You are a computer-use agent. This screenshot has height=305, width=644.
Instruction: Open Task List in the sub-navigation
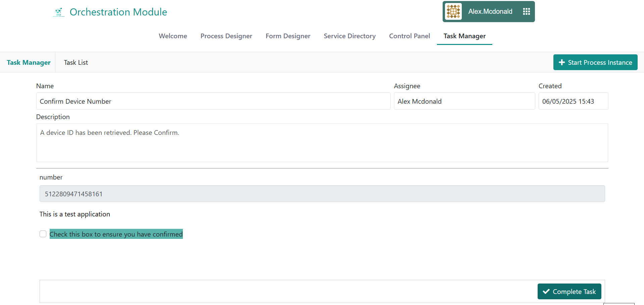click(76, 62)
